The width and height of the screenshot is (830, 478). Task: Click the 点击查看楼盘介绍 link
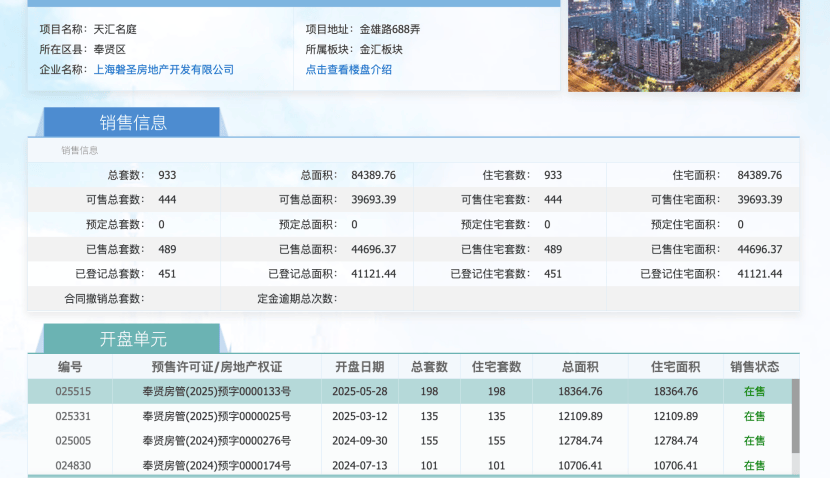348,70
